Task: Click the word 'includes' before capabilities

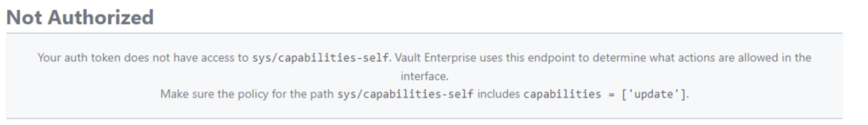Action: pyautogui.click(x=498, y=94)
